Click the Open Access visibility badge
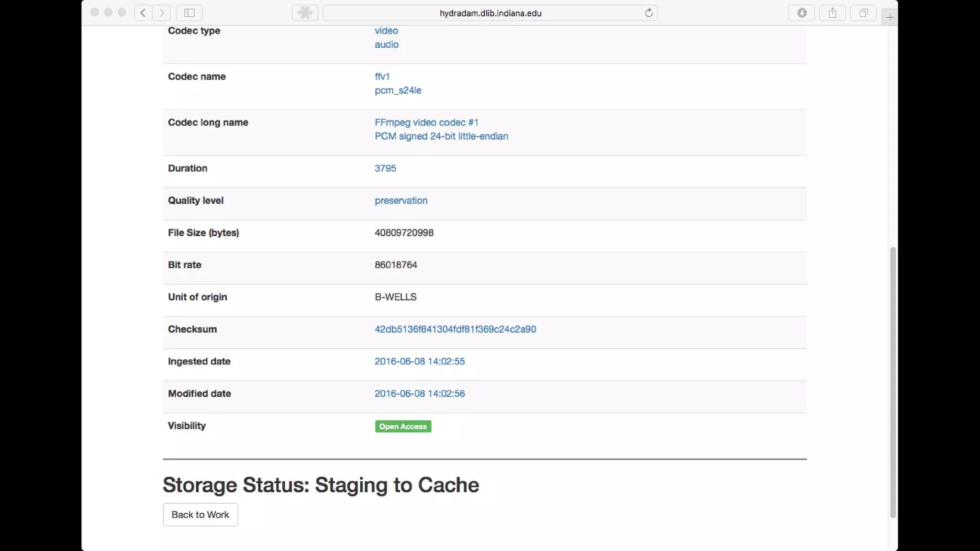980x551 pixels. (x=403, y=426)
